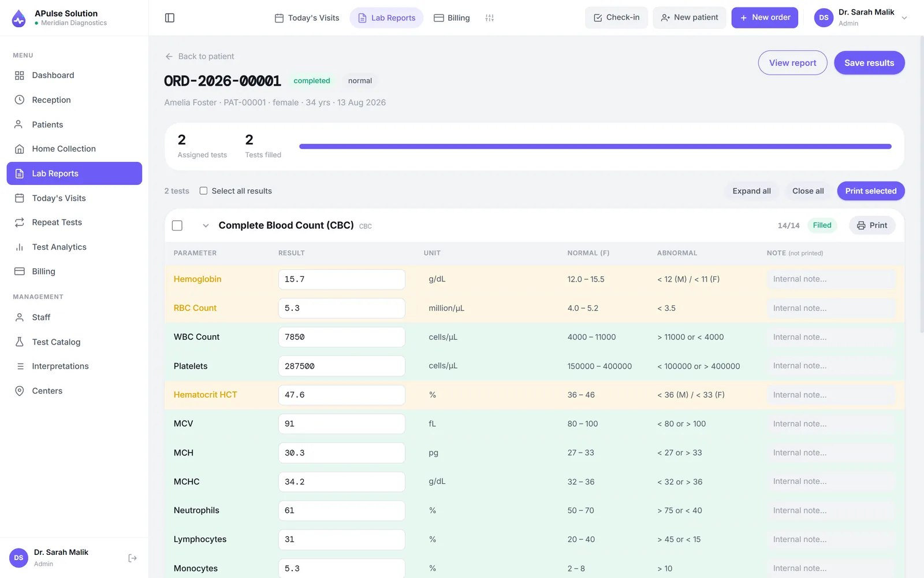Click the Dashboard grid icon
924x578 pixels.
click(x=20, y=75)
